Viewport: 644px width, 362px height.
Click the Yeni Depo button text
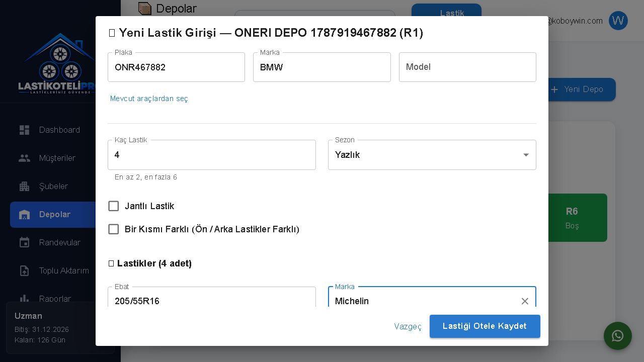point(584,89)
